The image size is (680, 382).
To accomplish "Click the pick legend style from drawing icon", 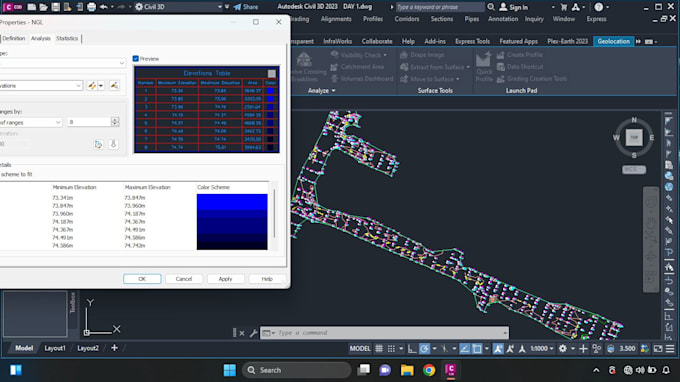I will [114, 86].
